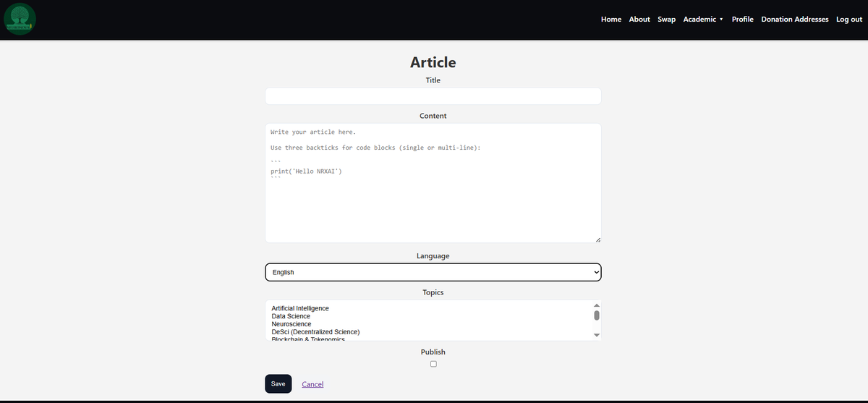The height and width of the screenshot is (403, 868).
Task: Open the Donation Addresses page
Action: point(795,20)
